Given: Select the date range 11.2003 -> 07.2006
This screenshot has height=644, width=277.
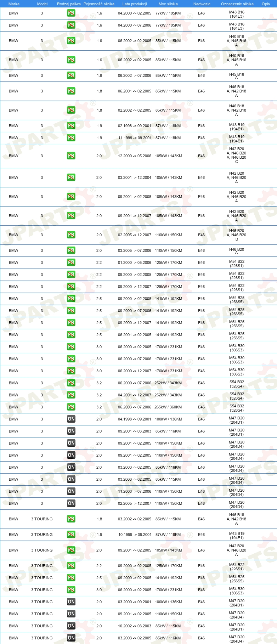Looking at the screenshot, I should 135,491.
